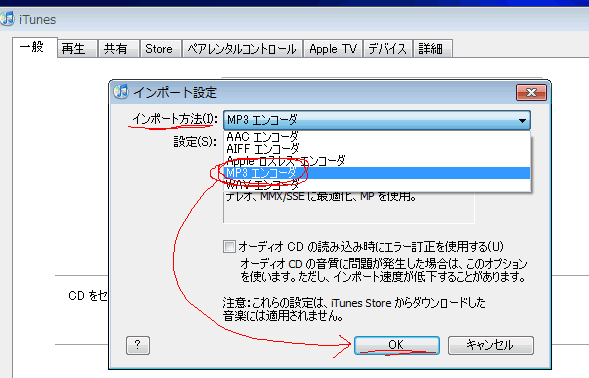Screen dimensions: 589x378
Task: Click the MMX/SSE description text box
Action: pyautogui.click(x=349, y=207)
